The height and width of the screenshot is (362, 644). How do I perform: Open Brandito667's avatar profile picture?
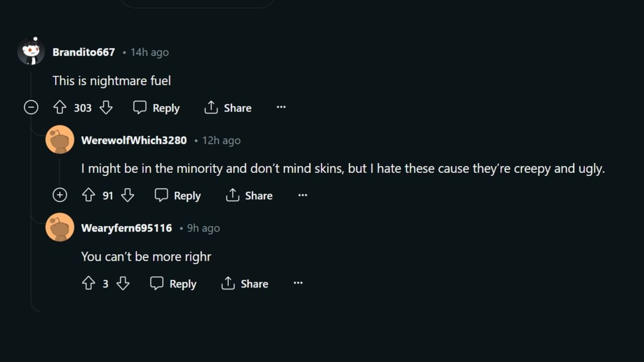click(x=31, y=52)
